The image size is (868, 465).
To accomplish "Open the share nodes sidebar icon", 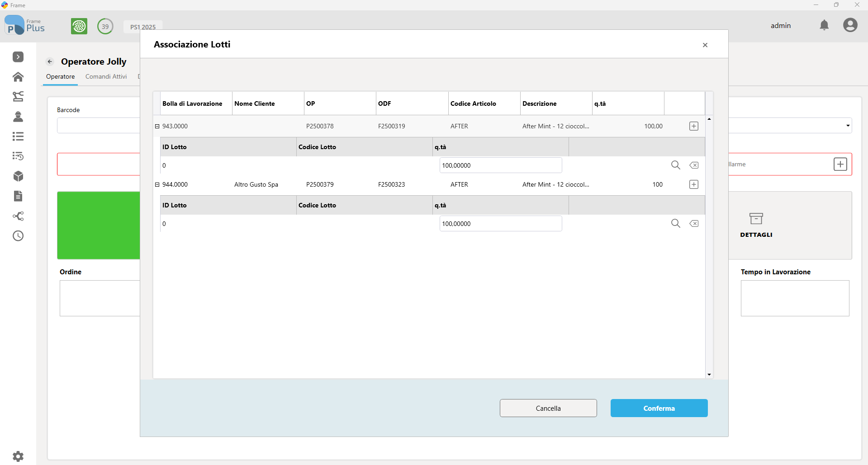I will [18, 216].
